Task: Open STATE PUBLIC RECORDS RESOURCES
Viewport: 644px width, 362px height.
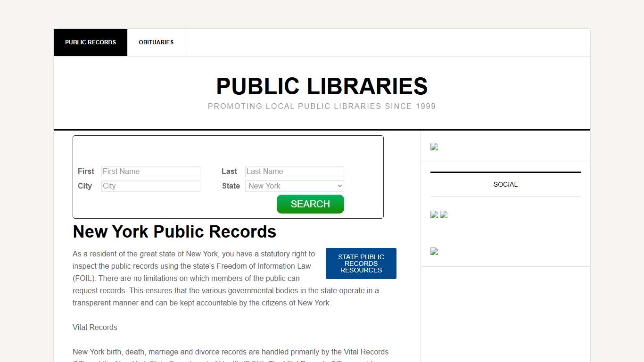Action: click(361, 263)
